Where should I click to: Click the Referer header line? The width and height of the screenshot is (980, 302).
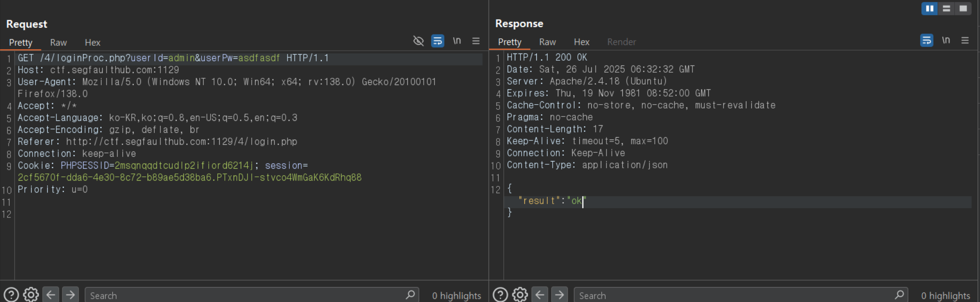tap(158, 142)
